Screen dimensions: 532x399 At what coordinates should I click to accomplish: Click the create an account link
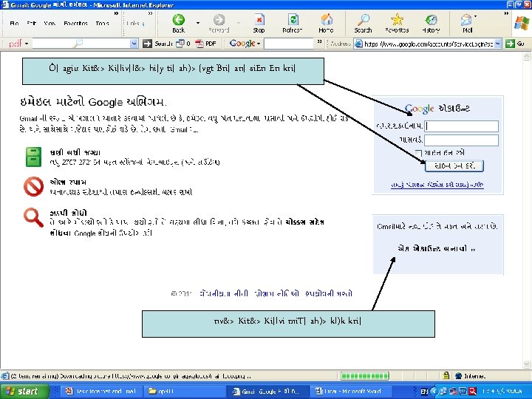[437, 248]
